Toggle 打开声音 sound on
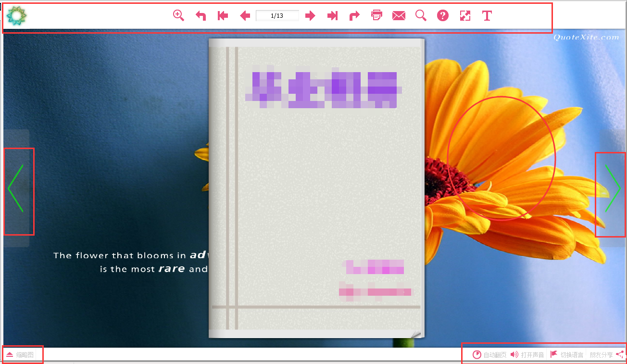 [x=527, y=355]
